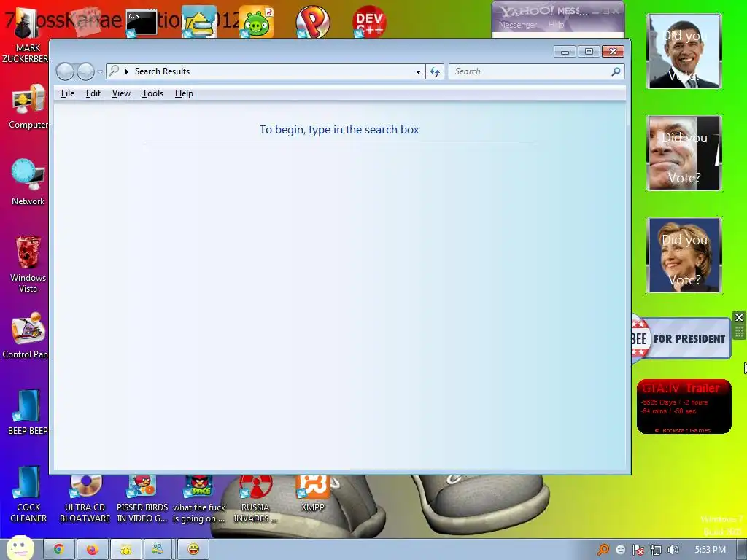Open the Start menu face orb

coord(20,548)
